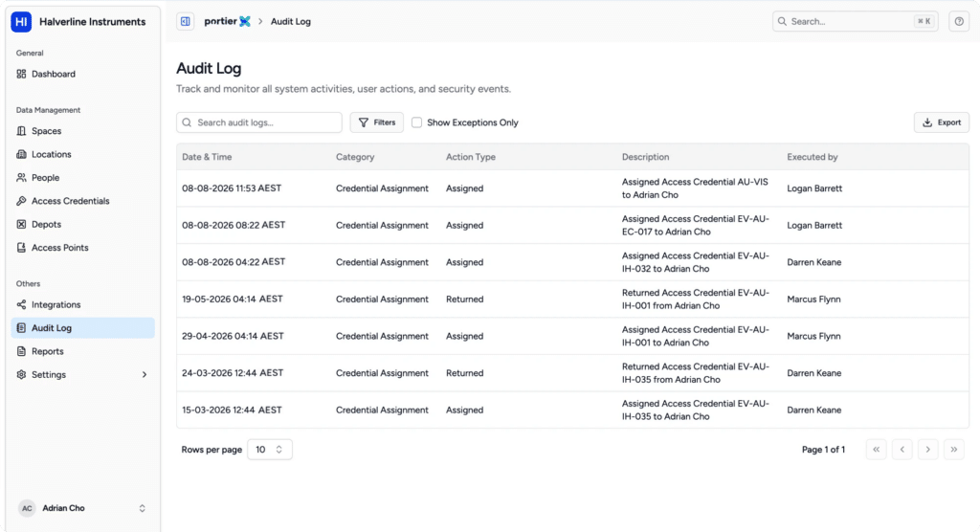Enable Show Exceptions Only checkbox
The height and width of the screenshot is (532, 980).
click(x=417, y=122)
